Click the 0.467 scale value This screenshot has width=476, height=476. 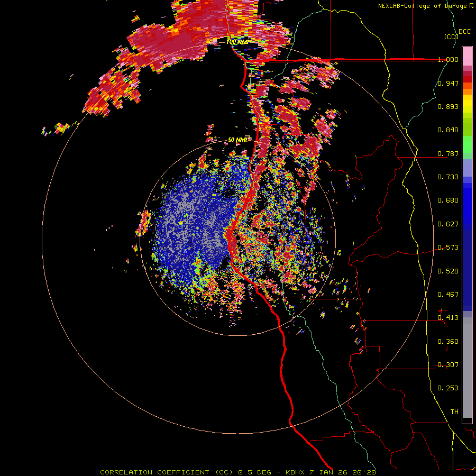[448, 295]
